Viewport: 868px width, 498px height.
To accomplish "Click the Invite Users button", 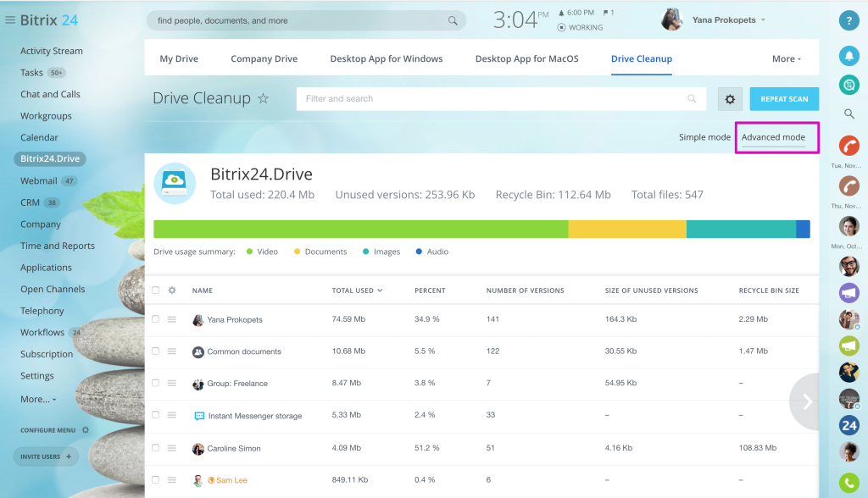I will pyautogui.click(x=46, y=456).
